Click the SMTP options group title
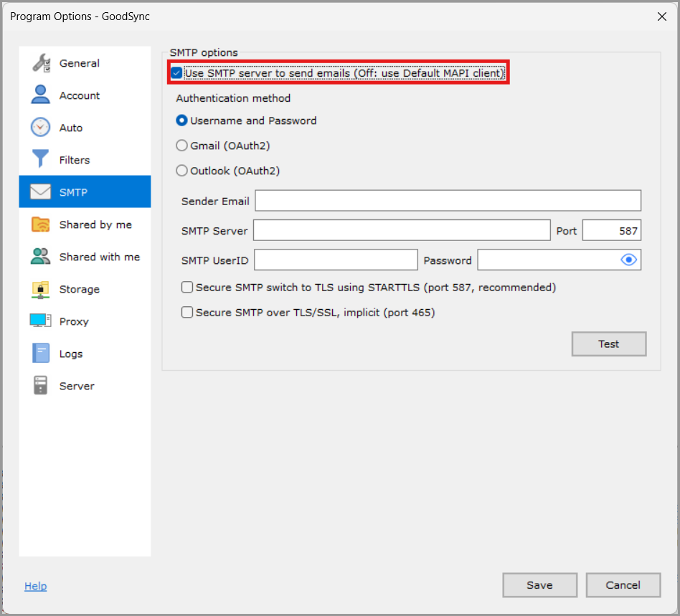 [204, 52]
